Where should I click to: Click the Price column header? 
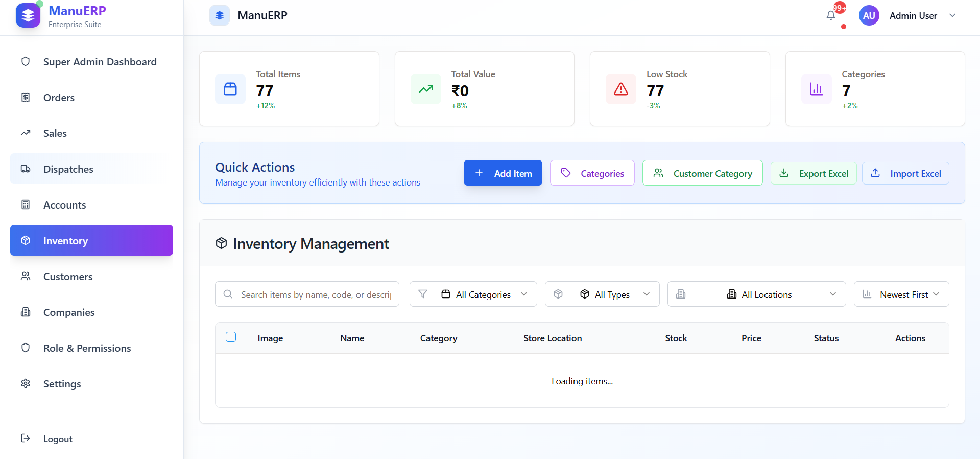tap(751, 338)
